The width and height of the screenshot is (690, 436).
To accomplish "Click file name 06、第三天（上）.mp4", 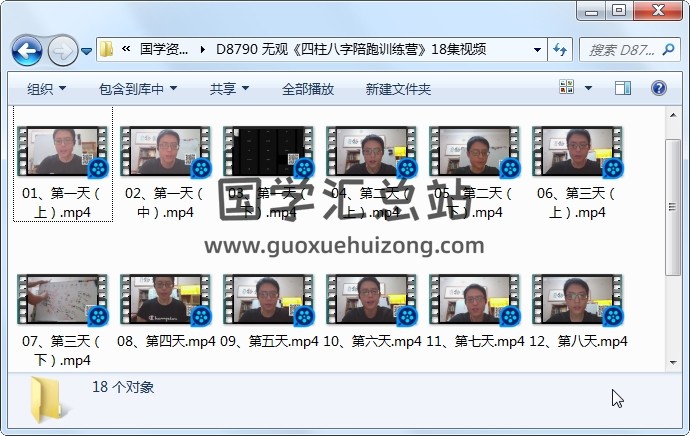I will (x=577, y=202).
